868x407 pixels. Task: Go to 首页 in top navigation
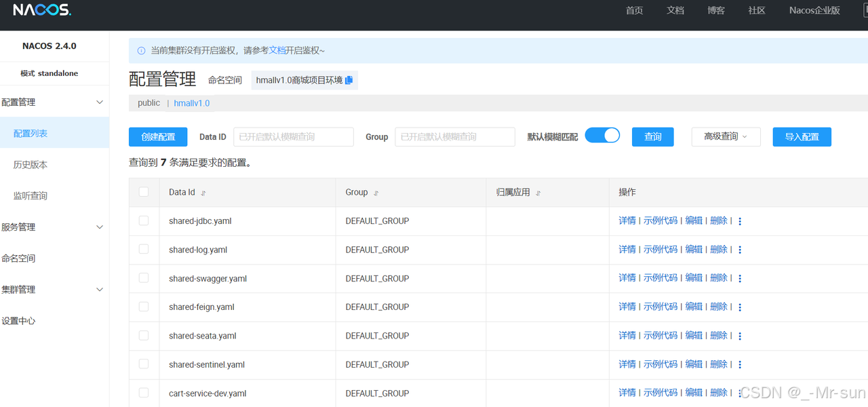click(x=635, y=10)
